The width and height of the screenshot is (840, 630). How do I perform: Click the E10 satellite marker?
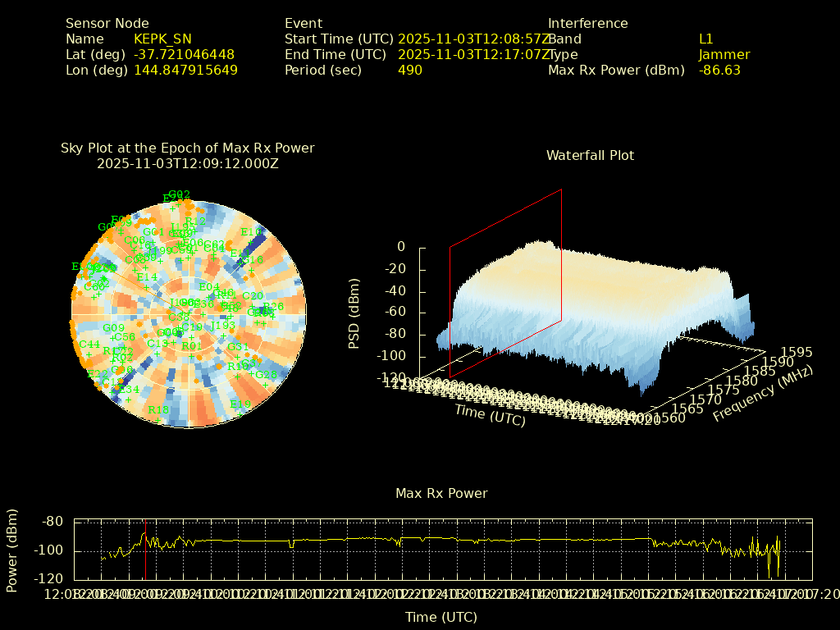click(x=251, y=232)
